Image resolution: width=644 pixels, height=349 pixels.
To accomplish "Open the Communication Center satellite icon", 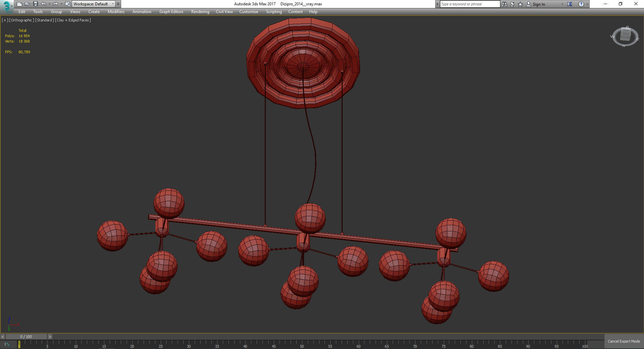I will pos(512,4).
